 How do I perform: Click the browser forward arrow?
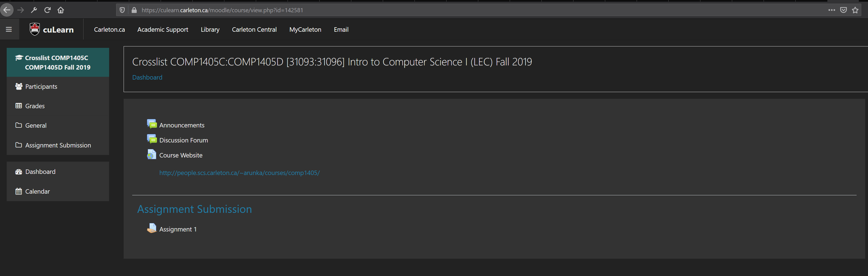click(x=21, y=10)
